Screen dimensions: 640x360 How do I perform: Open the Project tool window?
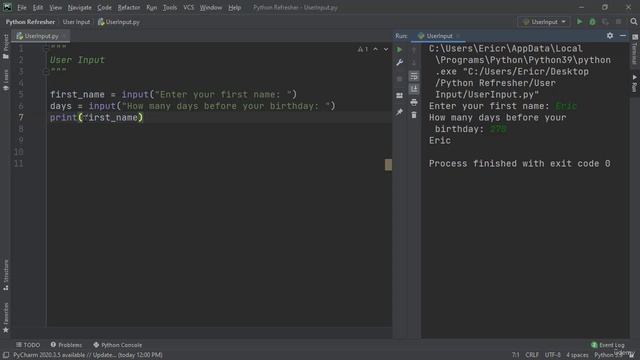(x=6, y=46)
